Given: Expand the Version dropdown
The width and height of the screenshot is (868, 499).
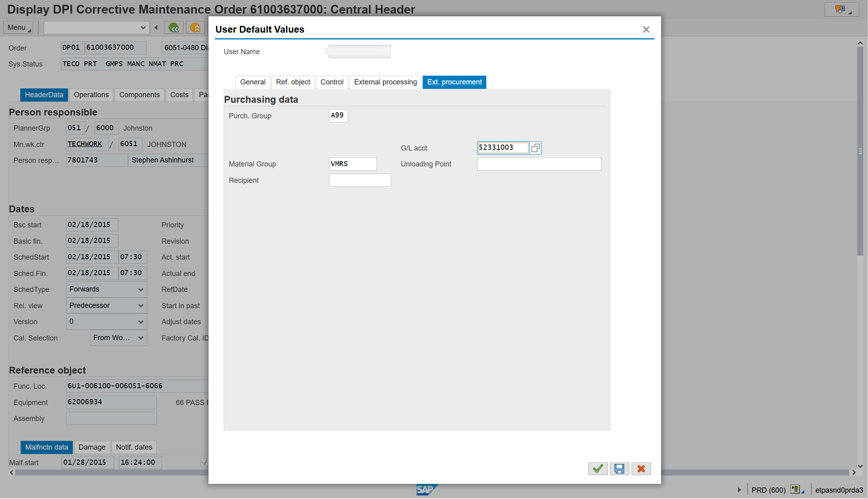Looking at the screenshot, I should tap(140, 322).
